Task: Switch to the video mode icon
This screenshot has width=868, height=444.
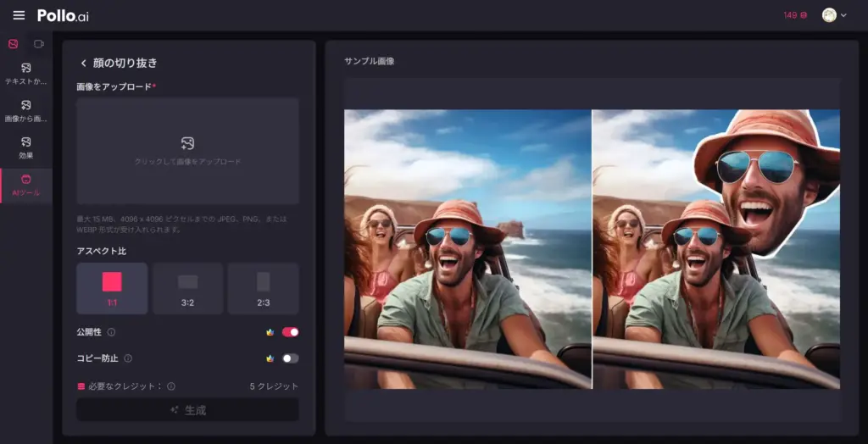Action: pyautogui.click(x=38, y=44)
